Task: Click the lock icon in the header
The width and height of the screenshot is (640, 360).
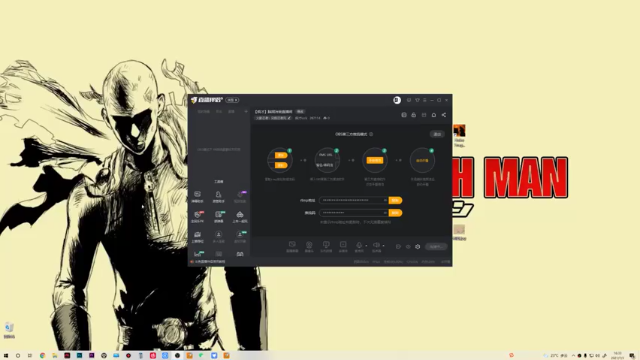Action: click(x=413, y=115)
